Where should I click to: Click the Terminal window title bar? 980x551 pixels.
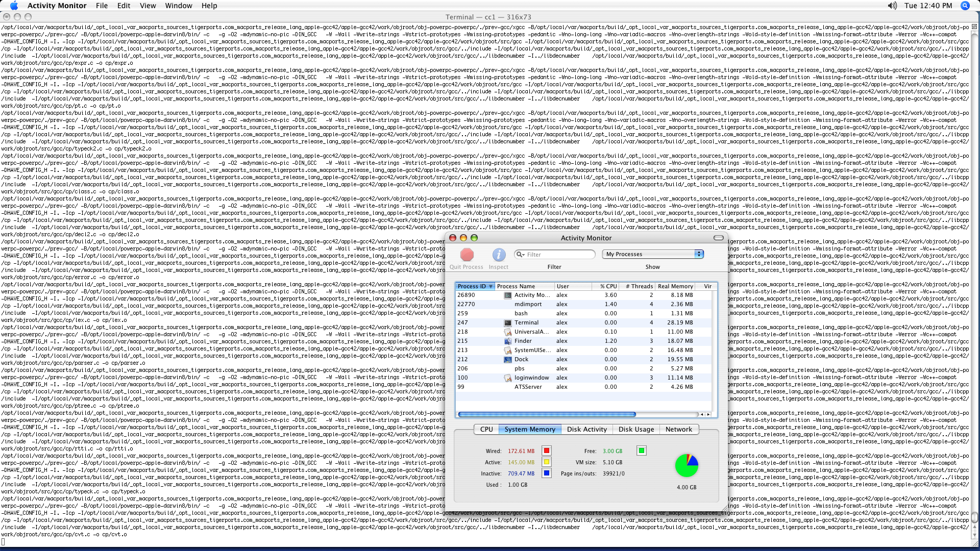click(488, 17)
